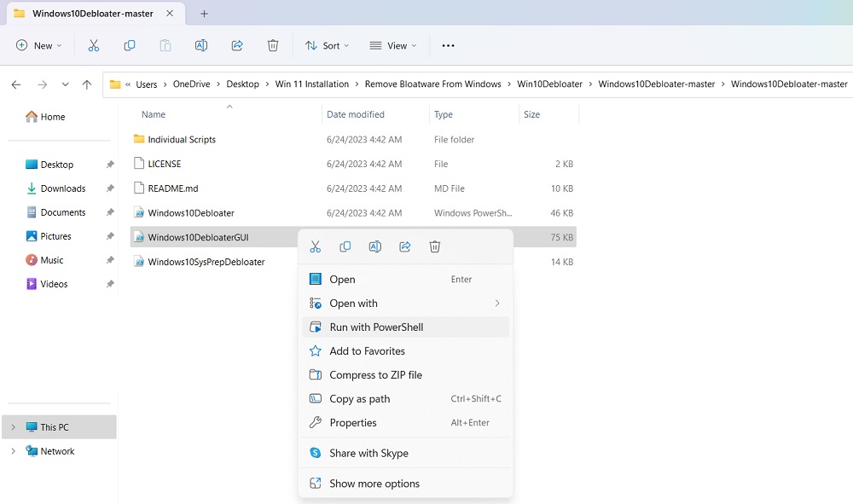This screenshot has height=504, width=853.
Task: Unpin Desktop from the sidebar
Action: click(x=110, y=164)
